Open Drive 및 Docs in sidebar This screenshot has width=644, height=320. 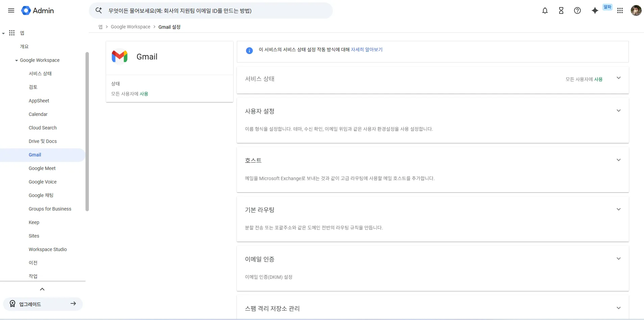[43, 141]
